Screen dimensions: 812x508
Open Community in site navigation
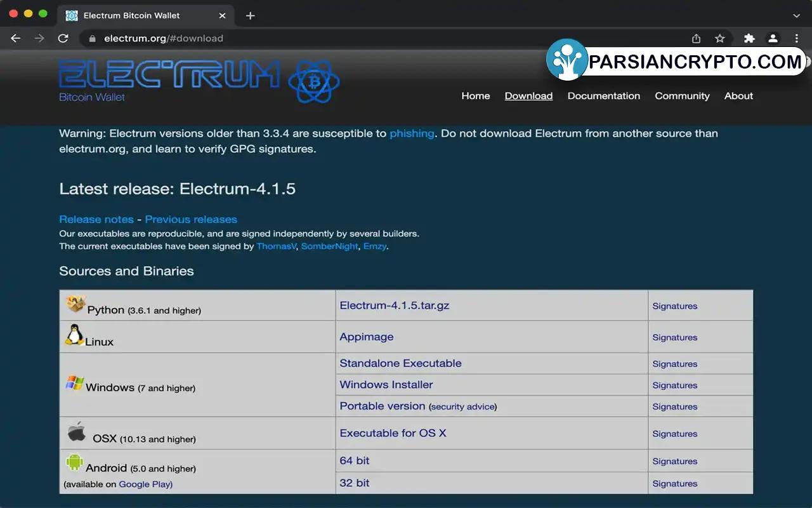click(682, 96)
